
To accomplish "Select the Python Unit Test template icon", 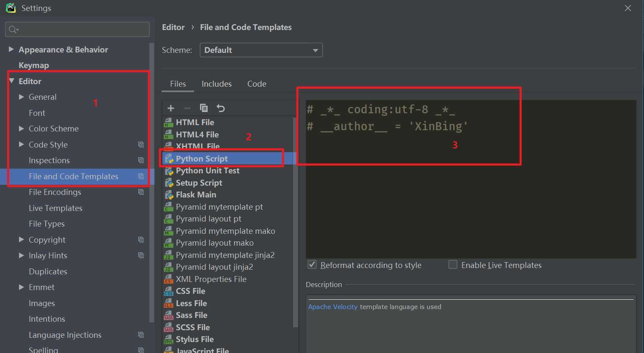I will click(169, 171).
